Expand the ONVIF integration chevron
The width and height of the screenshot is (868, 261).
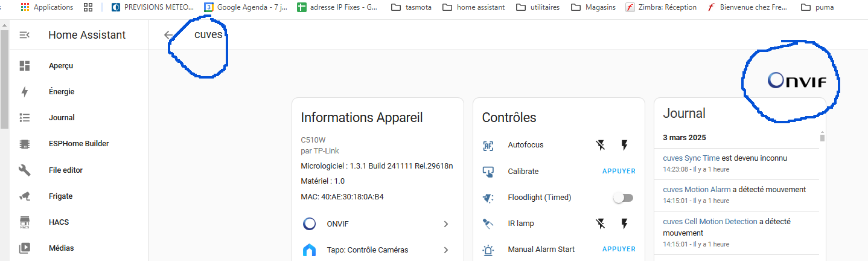446,224
